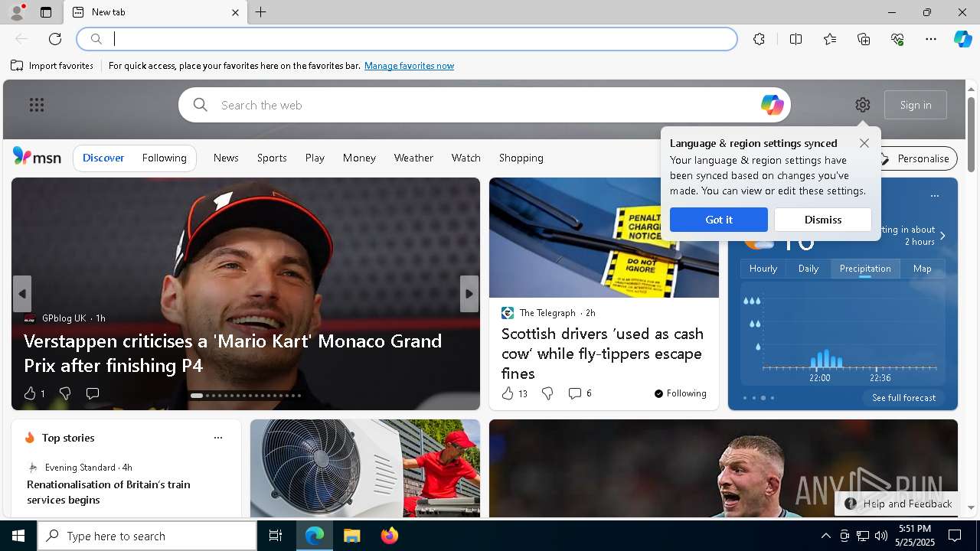980x551 pixels.
Task: Open the notification center icon
Action: (955, 536)
